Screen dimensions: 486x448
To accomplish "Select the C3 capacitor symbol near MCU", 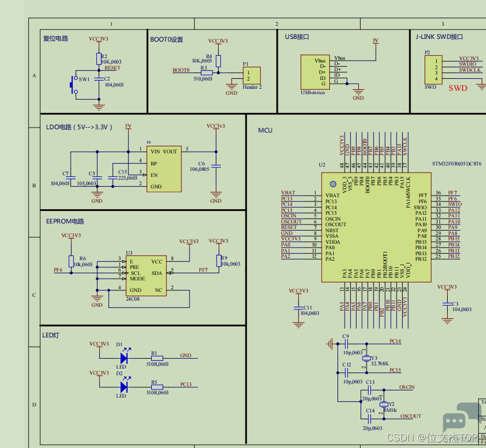I will pyautogui.click(x=447, y=304).
